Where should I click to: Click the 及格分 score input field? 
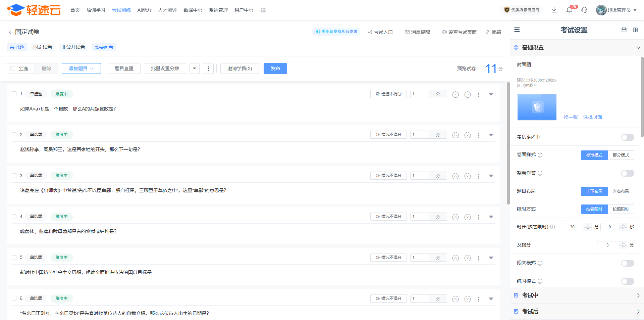coord(607,245)
